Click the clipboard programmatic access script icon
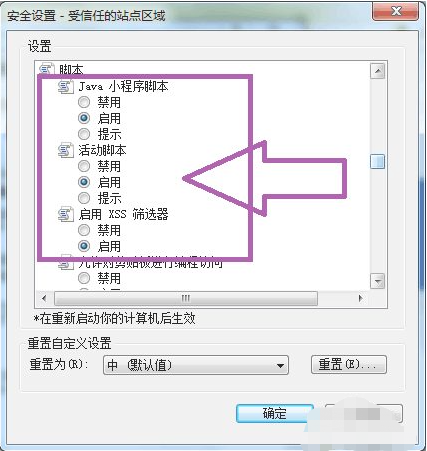 click(x=66, y=263)
